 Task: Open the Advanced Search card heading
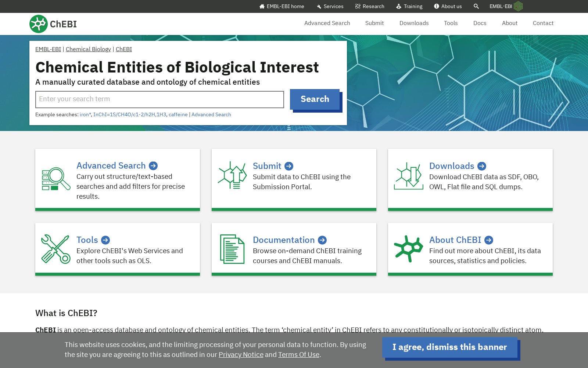pyautogui.click(x=111, y=166)
